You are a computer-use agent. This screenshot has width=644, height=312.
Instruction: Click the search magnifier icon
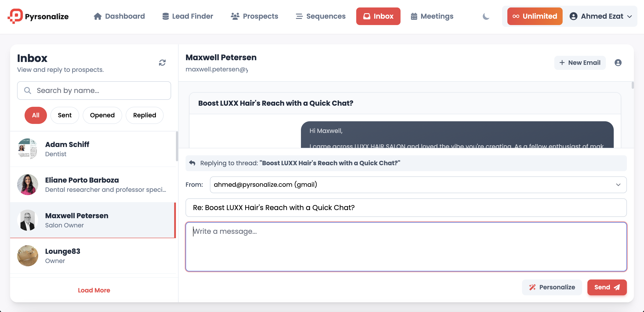(x=27, y=90)
